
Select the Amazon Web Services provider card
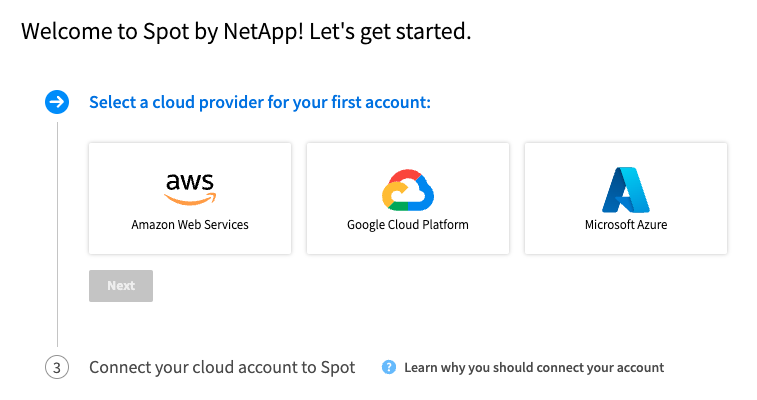click(190, 198)
